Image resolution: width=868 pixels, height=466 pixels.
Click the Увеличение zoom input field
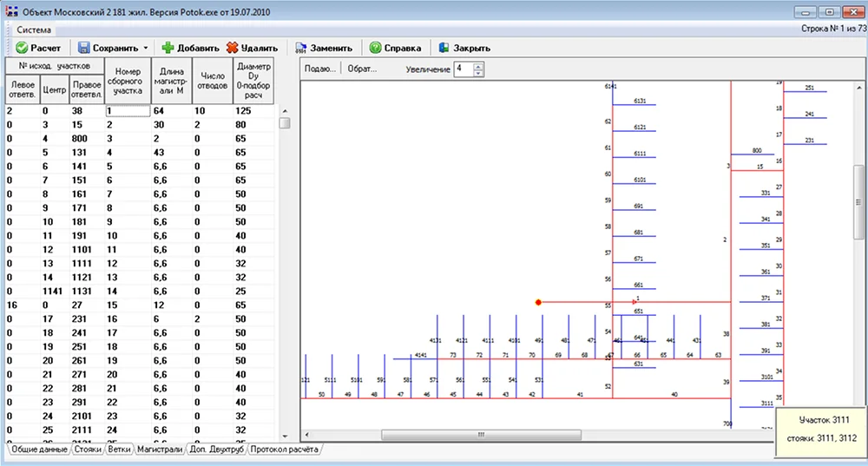pyautogui.click(x=462, y=69)
